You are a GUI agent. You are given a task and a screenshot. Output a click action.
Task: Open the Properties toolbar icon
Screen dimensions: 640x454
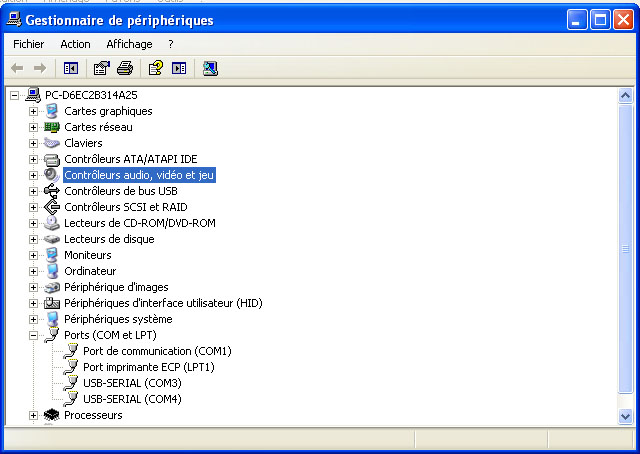coord(102,68)
